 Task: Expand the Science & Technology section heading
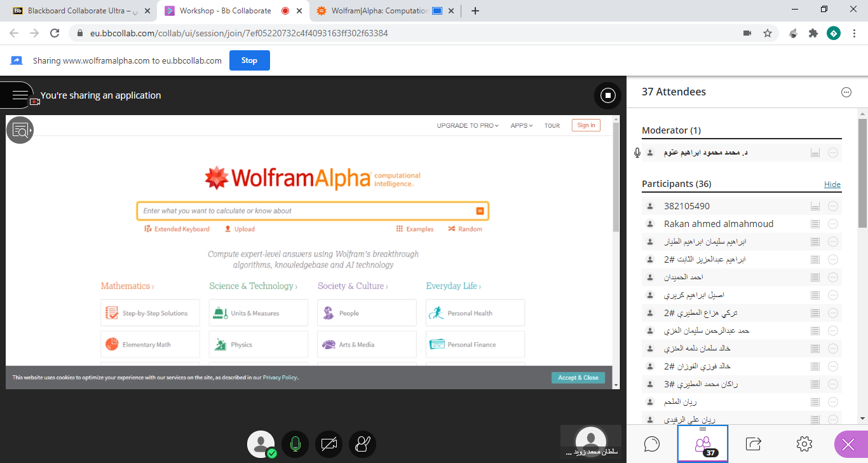pyautogui.click(x=253, y=286)
